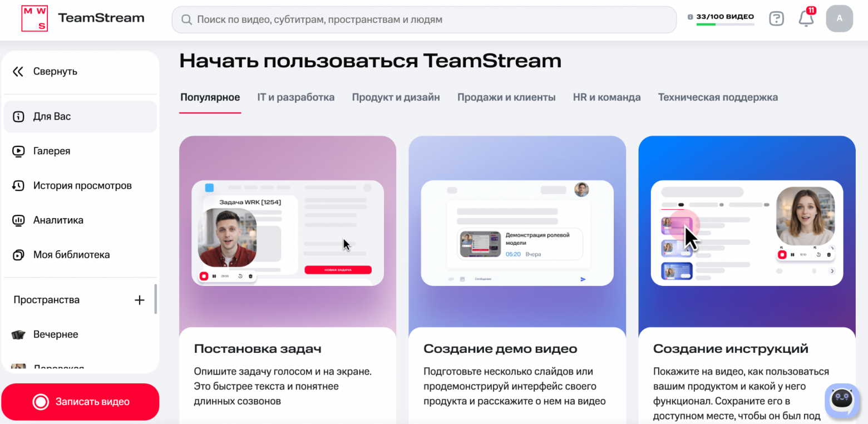This screenshot has width=868, height=424.
Task: Click the Постановка задач card title
Action: (x=258, y=349)
